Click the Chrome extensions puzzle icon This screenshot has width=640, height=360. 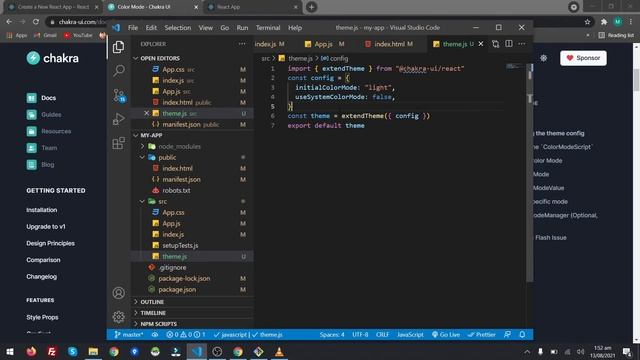tap(604, 22)
